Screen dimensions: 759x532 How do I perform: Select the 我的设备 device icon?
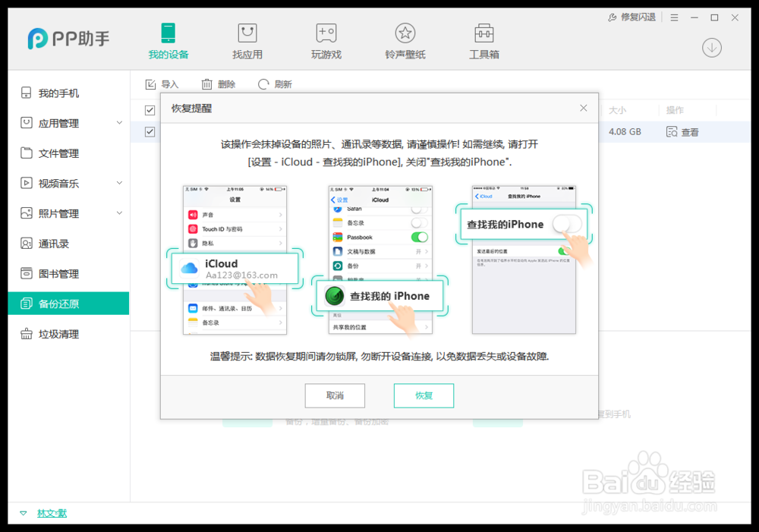(168, 39)
